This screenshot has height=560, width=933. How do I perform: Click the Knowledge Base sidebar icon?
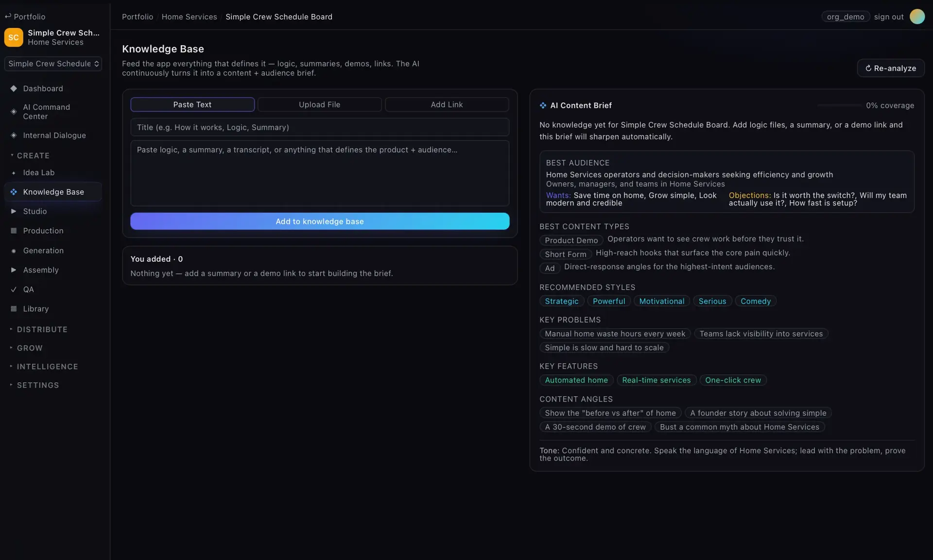point(14,192)
